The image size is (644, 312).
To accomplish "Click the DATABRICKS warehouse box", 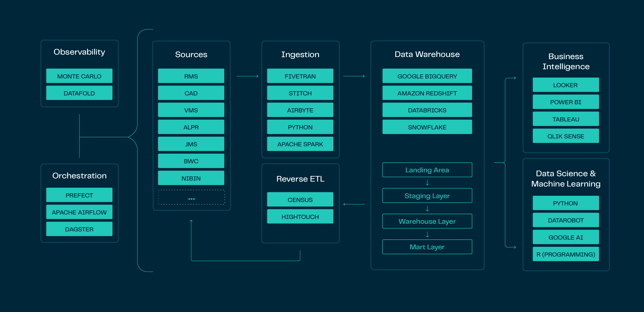I will click(x=427, y=110).
